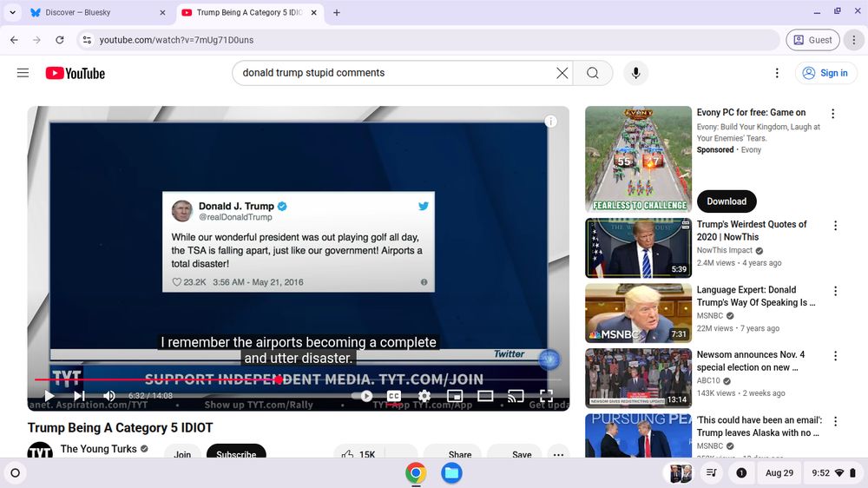Viewport: 868px width, 488px height.
Task: Click the Share button
Action: point(452,453)
